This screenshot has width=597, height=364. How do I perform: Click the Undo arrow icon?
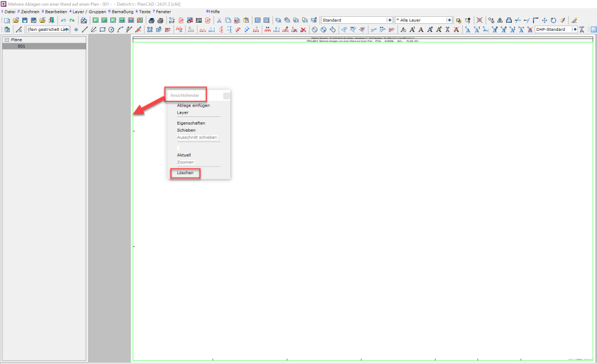[64, 20]
